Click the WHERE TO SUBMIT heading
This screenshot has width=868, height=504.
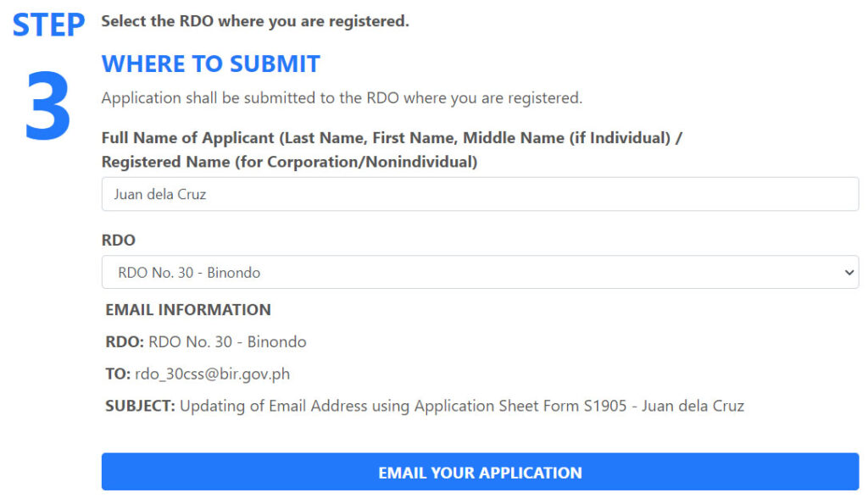click(x=210, y=64)
